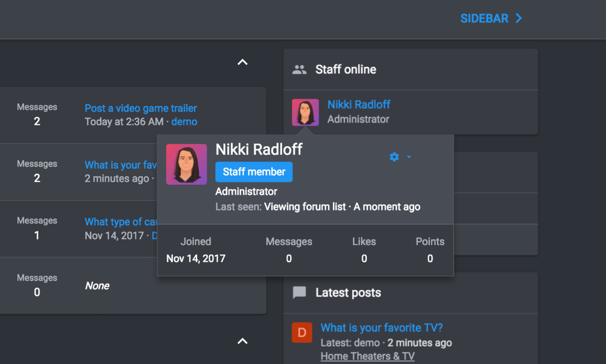Open "What is your favorite TV?" post

point(381,328)
